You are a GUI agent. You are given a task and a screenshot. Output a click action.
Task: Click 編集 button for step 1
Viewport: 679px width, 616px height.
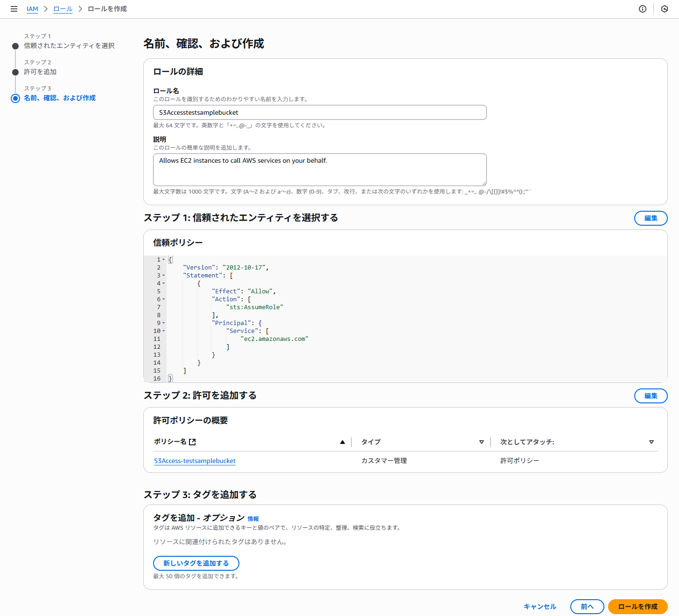click(x=651, y=218)
